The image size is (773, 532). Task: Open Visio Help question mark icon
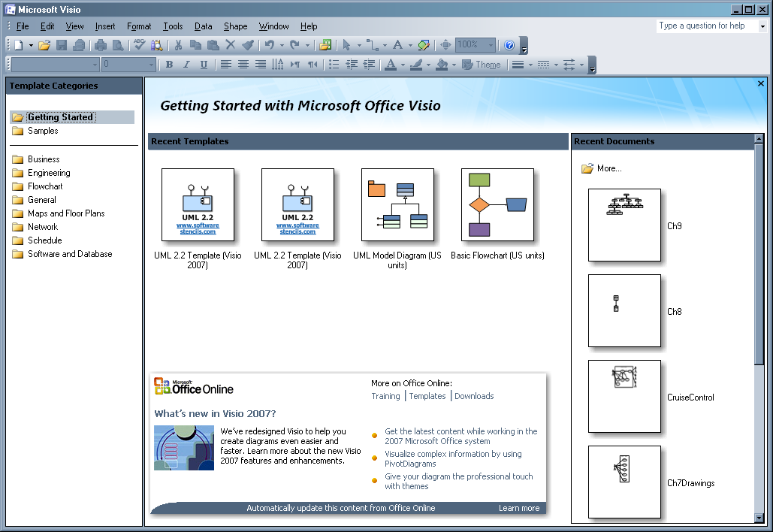[x=509, y=45]
